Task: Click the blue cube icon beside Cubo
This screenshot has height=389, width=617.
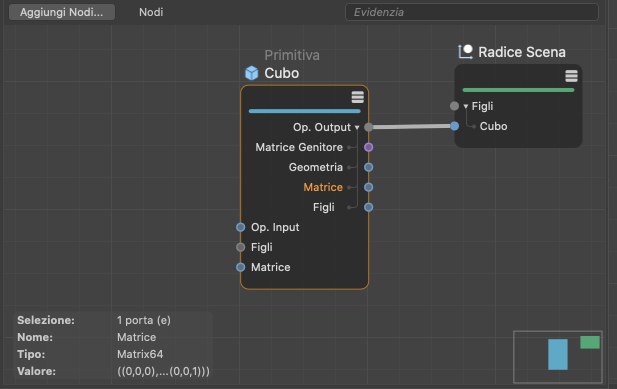Action: pos(252,73)
